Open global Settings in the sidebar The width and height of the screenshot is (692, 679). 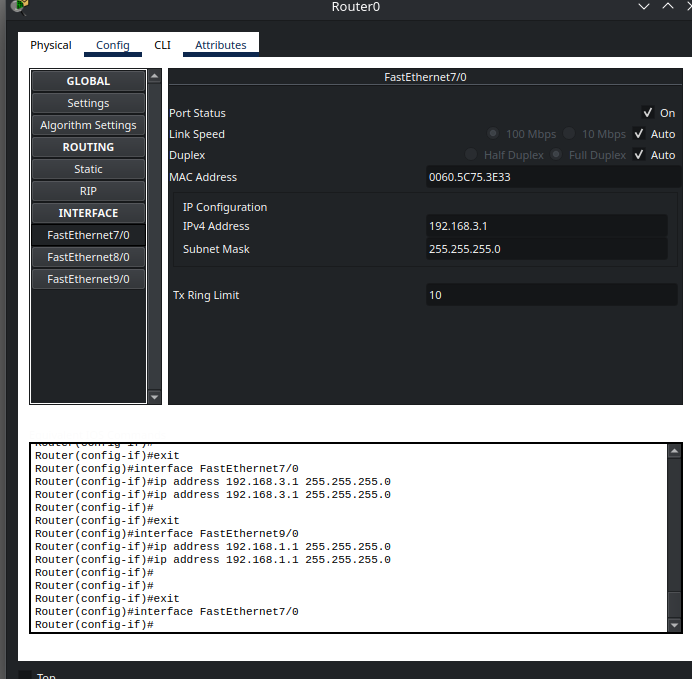88,103
